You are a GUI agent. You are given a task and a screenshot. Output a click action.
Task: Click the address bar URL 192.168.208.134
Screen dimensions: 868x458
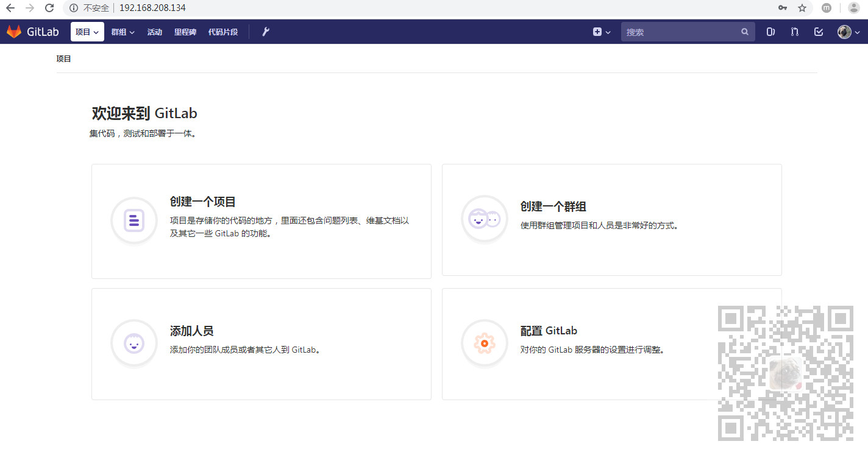pyautogui.click(x=152, y=8)
